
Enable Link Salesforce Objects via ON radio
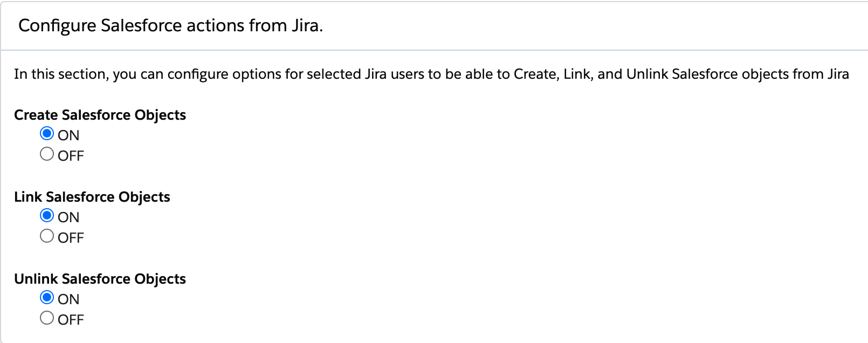47,215
